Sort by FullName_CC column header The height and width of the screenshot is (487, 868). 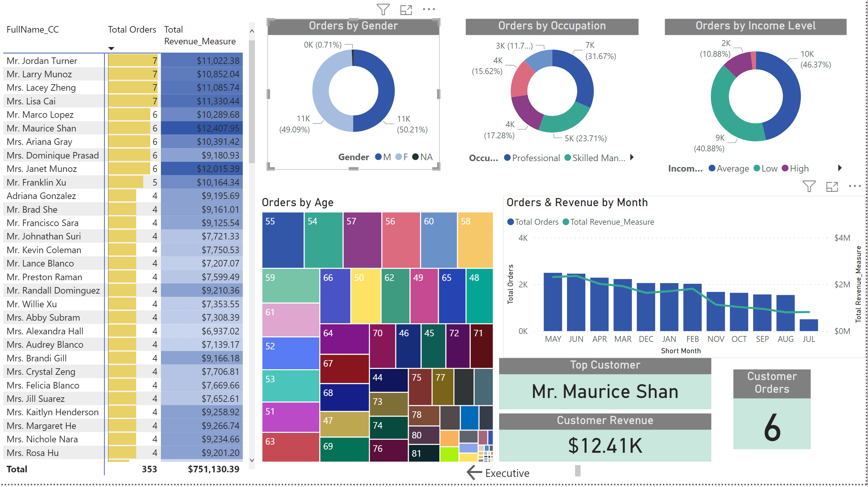(x=33, y=30)
